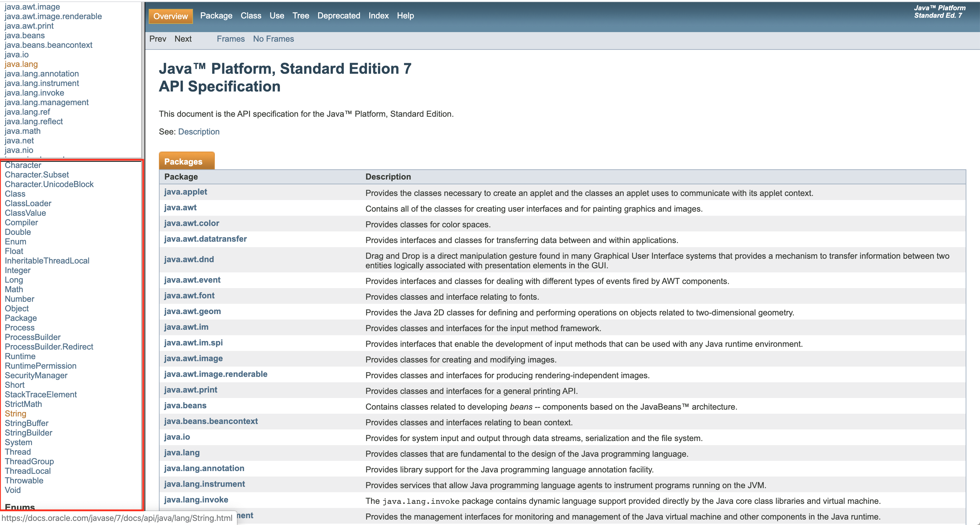Open StringBuilder class in left list
The height and width of the screenshot is (525, 980).
(x=28, y=432)
